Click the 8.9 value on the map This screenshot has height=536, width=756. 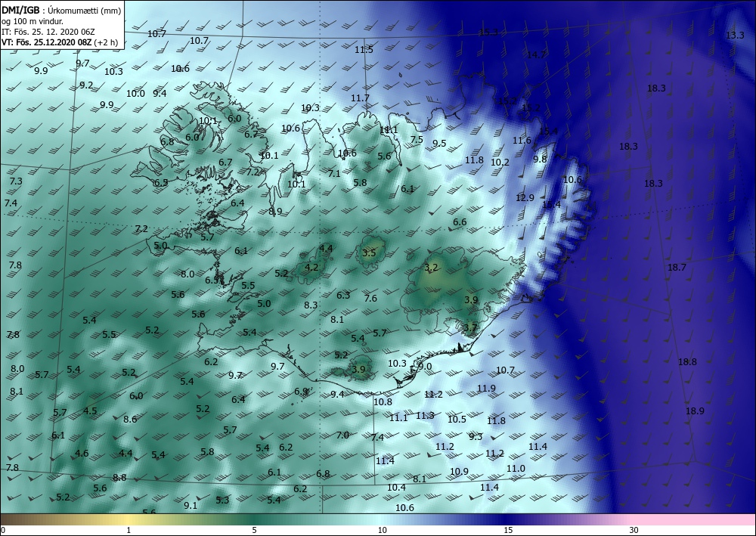tap(275, 211)
